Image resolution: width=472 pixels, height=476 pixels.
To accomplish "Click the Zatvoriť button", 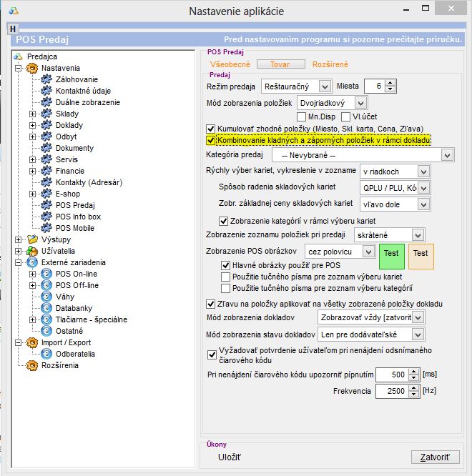I will [435, 457].
